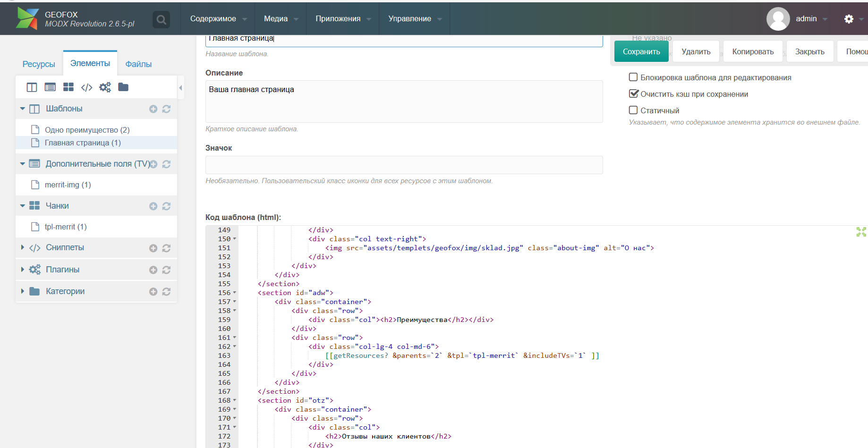This screenshot has height=448, width=868.
Task: Collapse the Шаблоны tree node
Action: (22, 109)
